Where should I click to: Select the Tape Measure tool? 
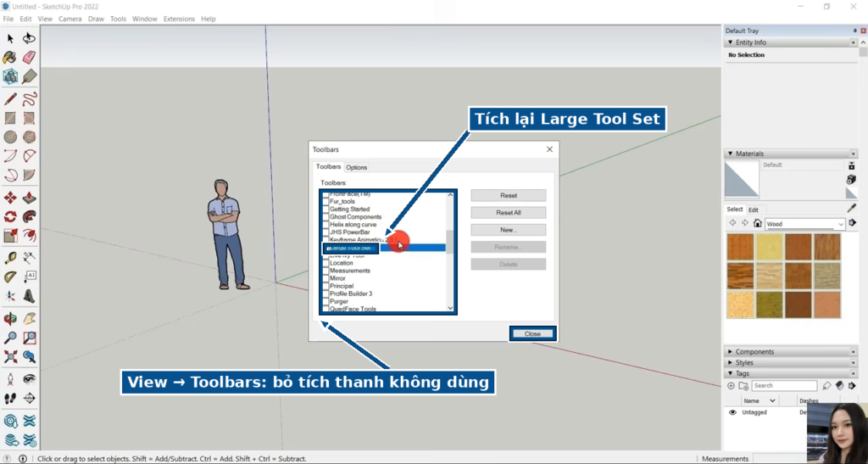tap(10, 258)
